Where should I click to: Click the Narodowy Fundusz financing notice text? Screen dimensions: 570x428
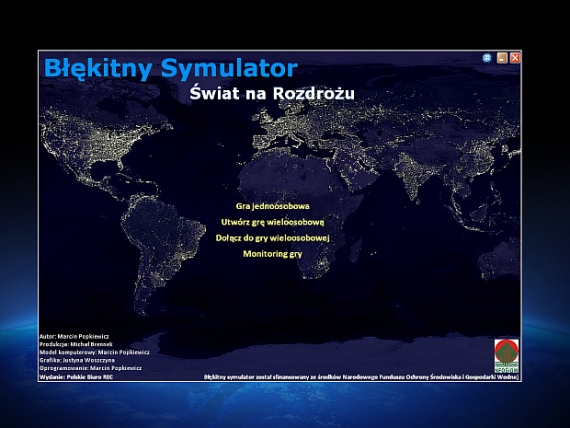(x=361, y=377)
